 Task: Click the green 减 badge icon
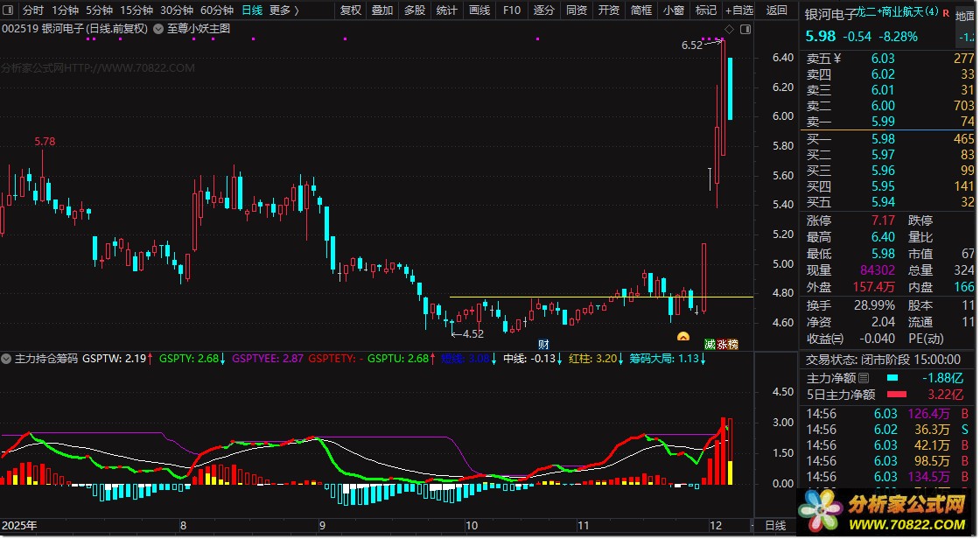pos(710,344)
